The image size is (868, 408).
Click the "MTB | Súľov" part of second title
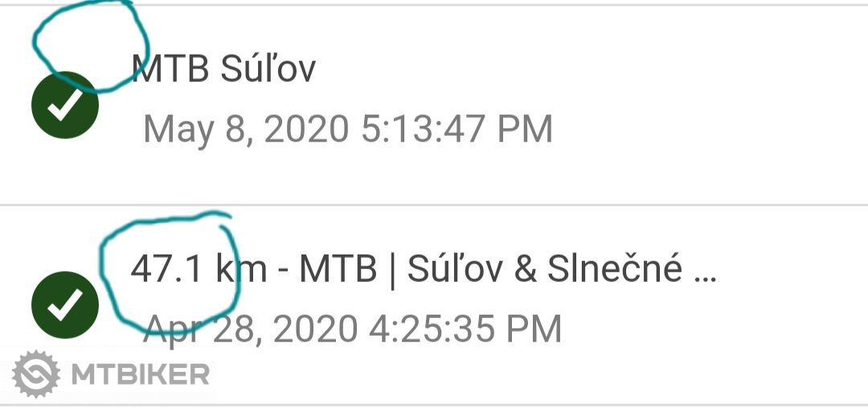tap(400, 269)
